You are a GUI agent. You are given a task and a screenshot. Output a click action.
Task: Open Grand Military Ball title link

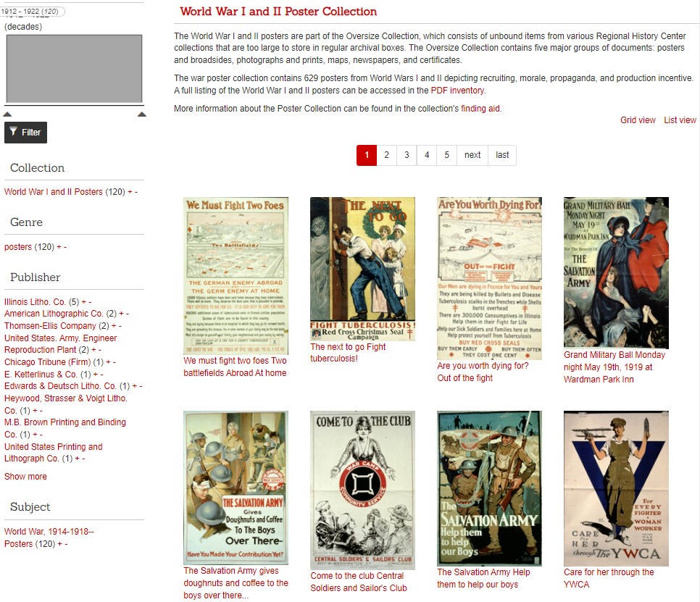pyautogui.click(x=614, y=367)
